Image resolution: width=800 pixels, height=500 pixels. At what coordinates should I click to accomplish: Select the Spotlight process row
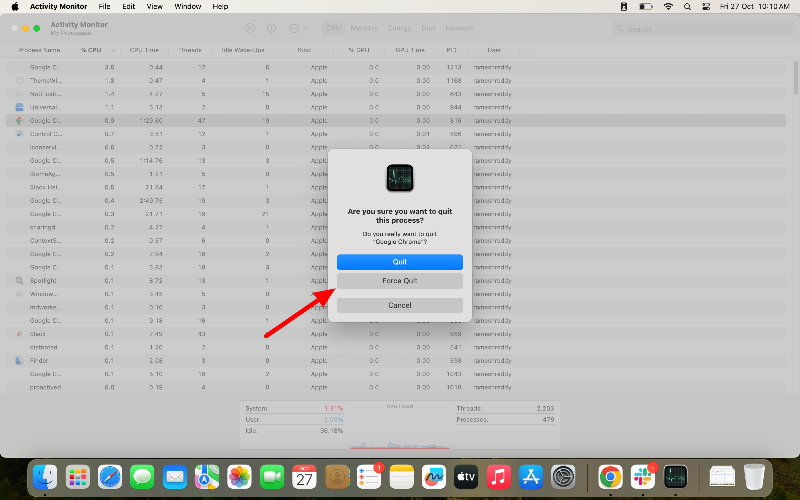coord(395,281)
